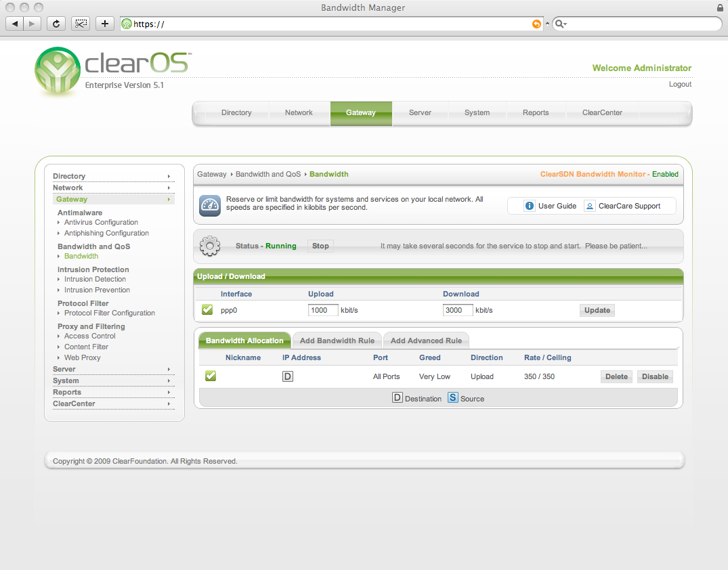Expand the System sidebar section
Image resolution: width=728 pixels, height=570 pixels.
click(113, 380)
